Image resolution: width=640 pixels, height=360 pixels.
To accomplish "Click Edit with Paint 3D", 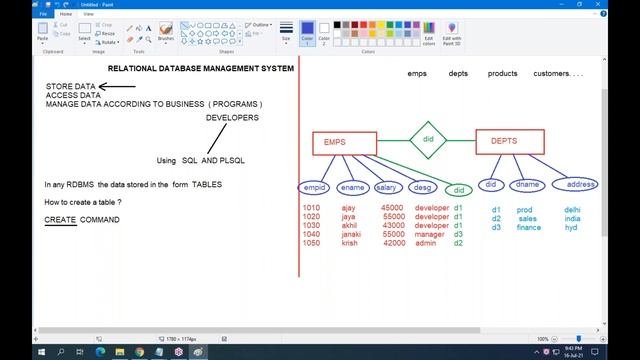I will point(451,33).
